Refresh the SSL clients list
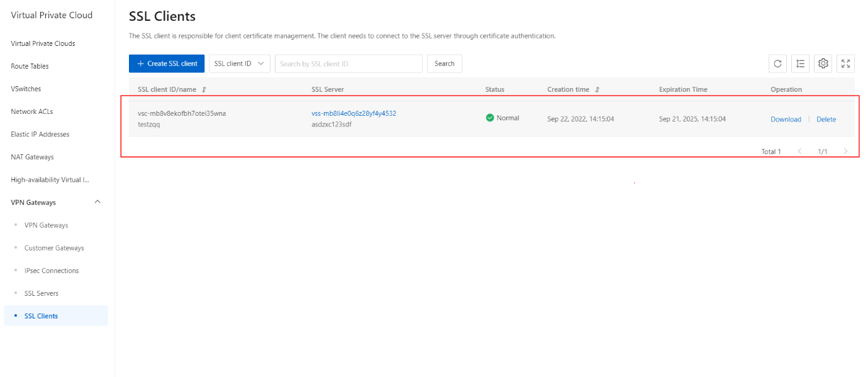868x377 pixels. [777, 64]
